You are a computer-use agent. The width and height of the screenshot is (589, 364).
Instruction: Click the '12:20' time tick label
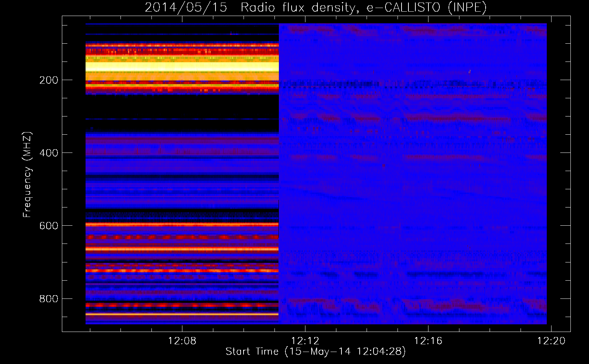(x=552, y=341)
